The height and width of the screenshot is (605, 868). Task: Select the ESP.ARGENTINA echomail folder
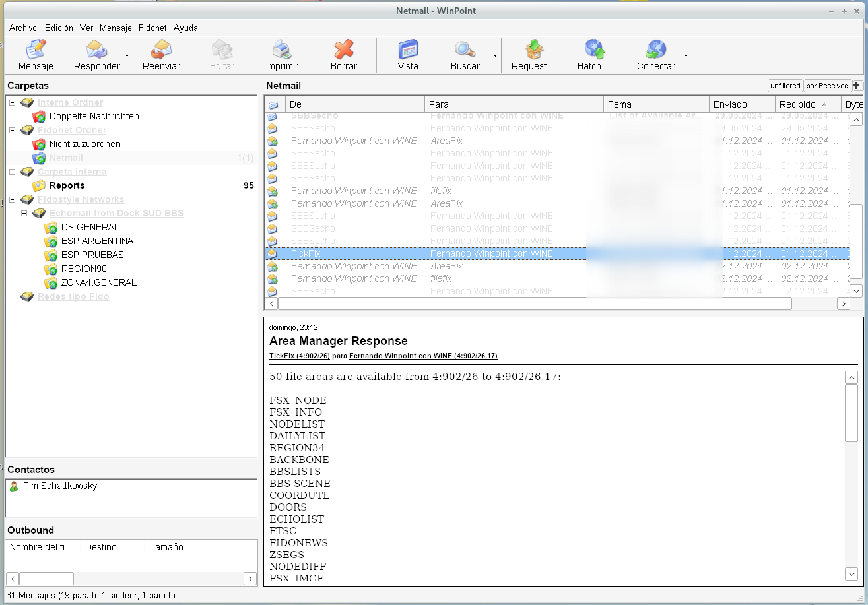coord(97,241)
